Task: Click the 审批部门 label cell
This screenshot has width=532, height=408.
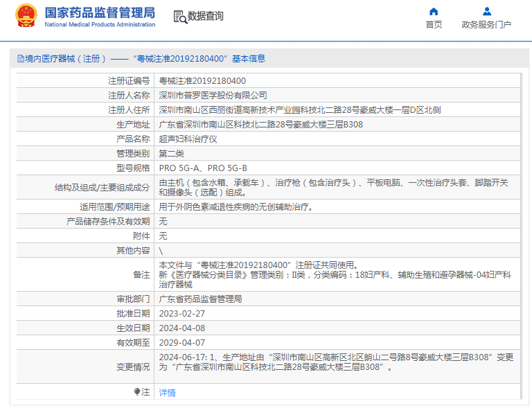Action: tap(85, 299)
